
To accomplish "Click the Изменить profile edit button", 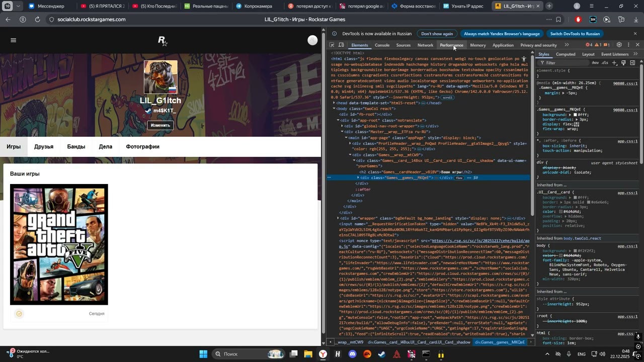I will pos(160,125).
